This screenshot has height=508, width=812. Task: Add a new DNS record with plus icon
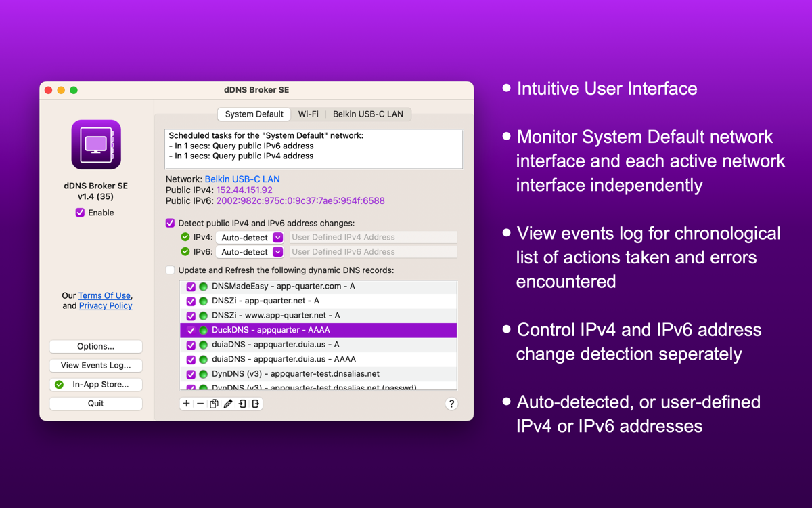[186, 404]
